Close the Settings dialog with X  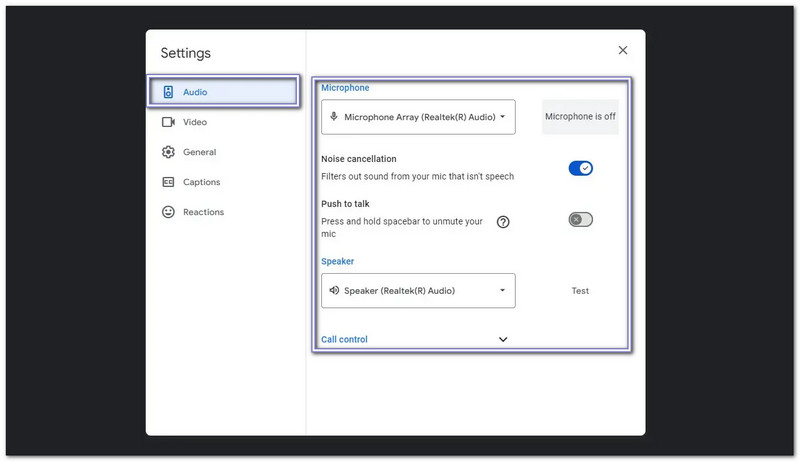[623, 50]
